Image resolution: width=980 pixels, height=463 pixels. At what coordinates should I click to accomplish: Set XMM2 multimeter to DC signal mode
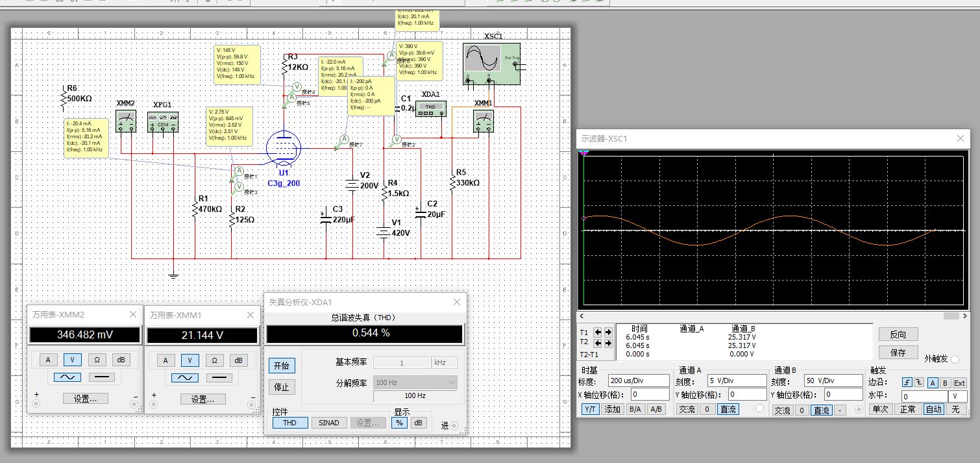(101, 377)
